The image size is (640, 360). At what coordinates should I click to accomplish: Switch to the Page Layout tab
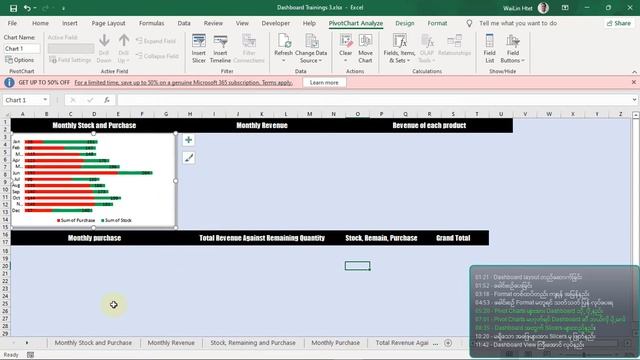click(x=109, y=23)
